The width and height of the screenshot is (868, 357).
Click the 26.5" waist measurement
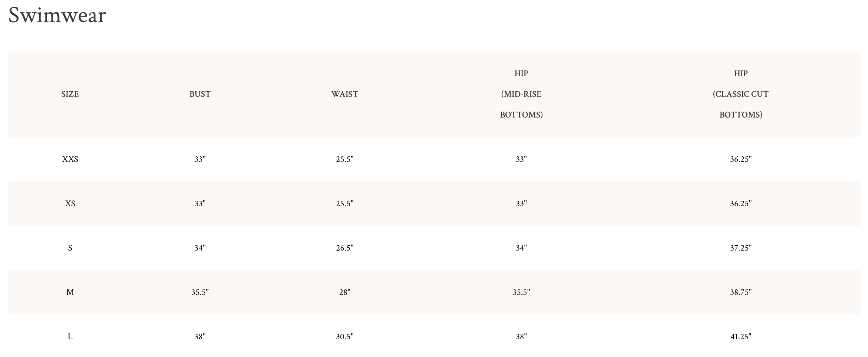pyautogui.click(x=344, y=248)
